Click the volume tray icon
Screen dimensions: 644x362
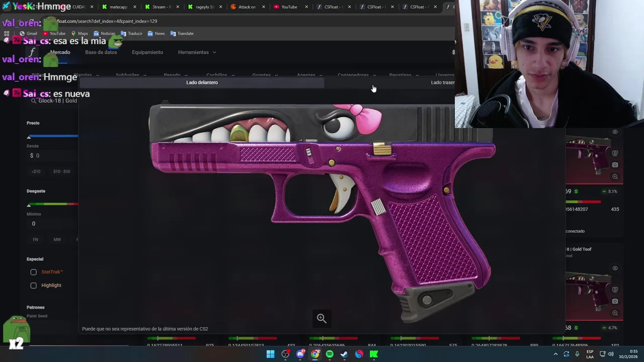tap(611, 354)
